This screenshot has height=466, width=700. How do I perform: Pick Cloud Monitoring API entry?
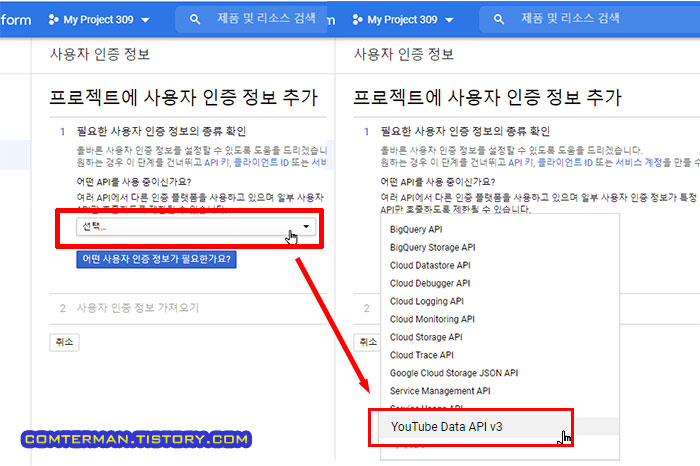pyautogui.click(x=500, y=319)
